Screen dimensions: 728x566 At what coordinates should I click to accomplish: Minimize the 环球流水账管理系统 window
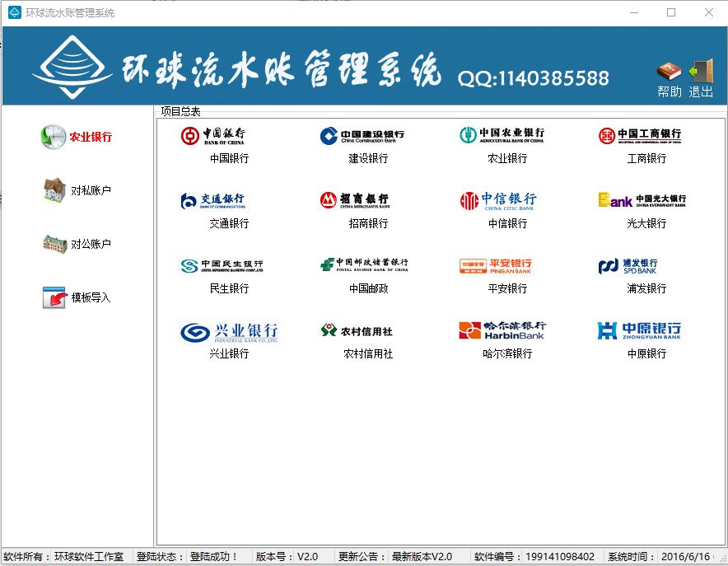point(634,12)
